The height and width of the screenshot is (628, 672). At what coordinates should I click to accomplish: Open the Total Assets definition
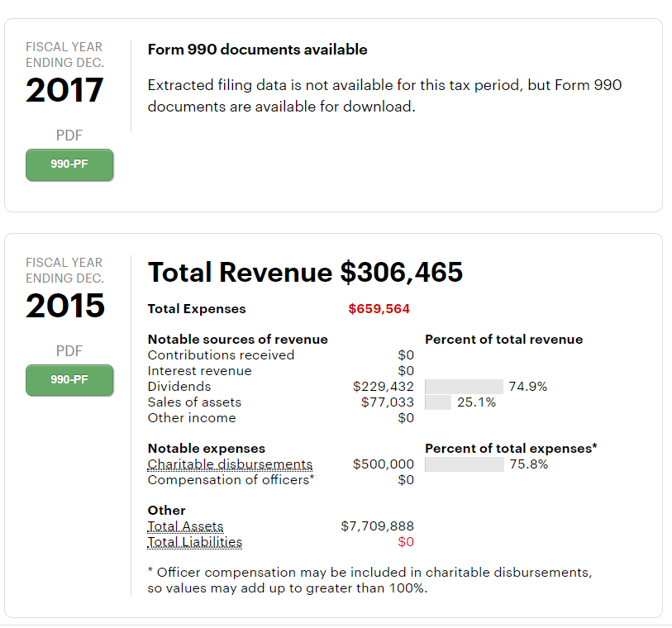click(186, 526)
